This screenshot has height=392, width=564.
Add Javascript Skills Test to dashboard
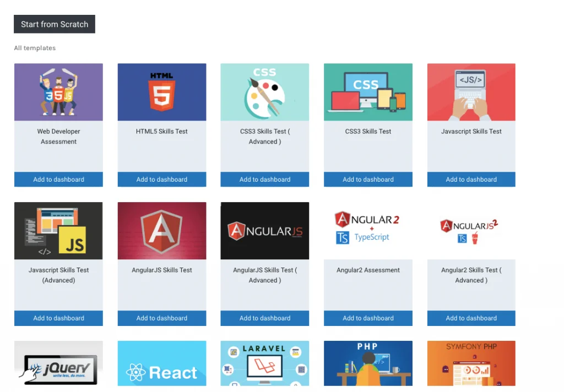[471, 179]
